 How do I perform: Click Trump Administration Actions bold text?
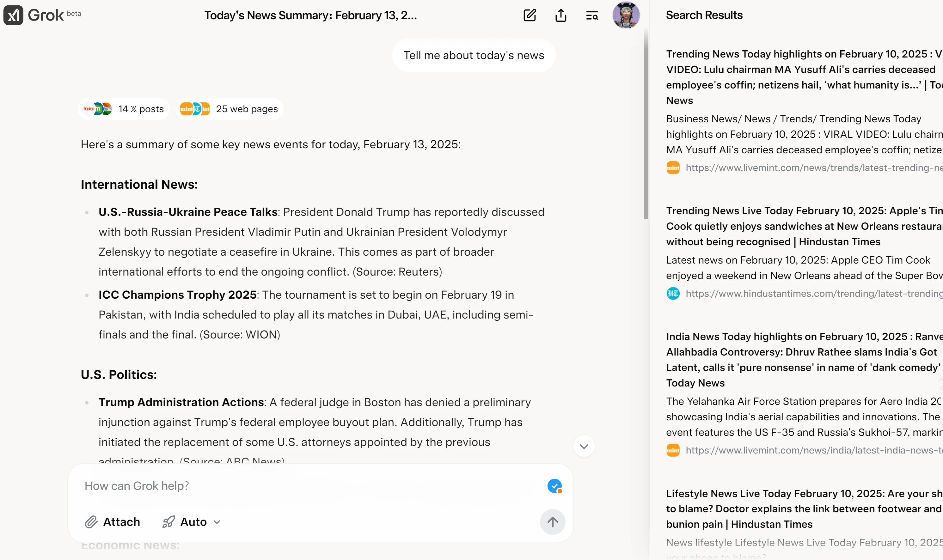[x=181, y=402]
